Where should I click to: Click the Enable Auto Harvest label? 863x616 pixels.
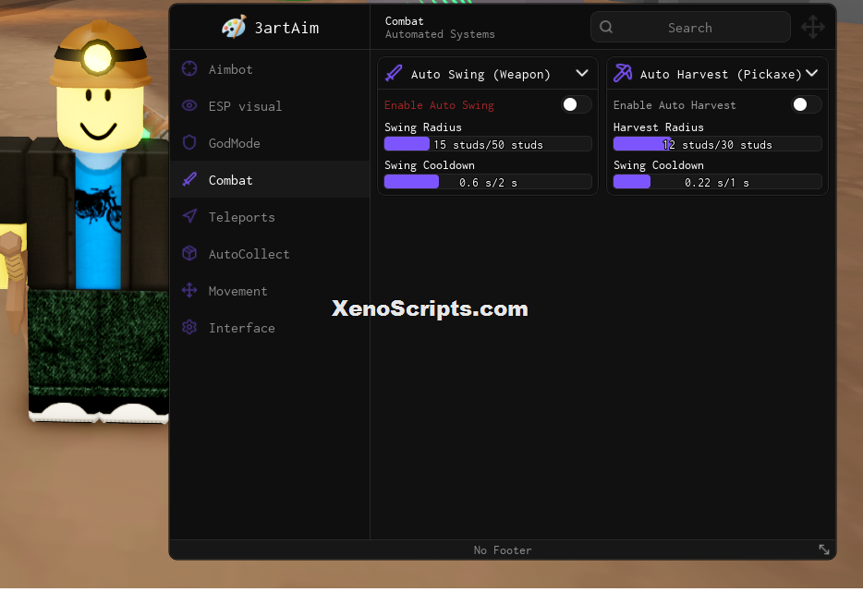click(x=675, y=105)
